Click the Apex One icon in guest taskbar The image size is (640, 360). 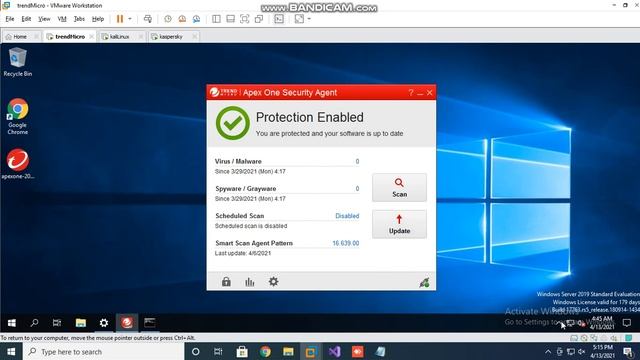pos(127,323)
